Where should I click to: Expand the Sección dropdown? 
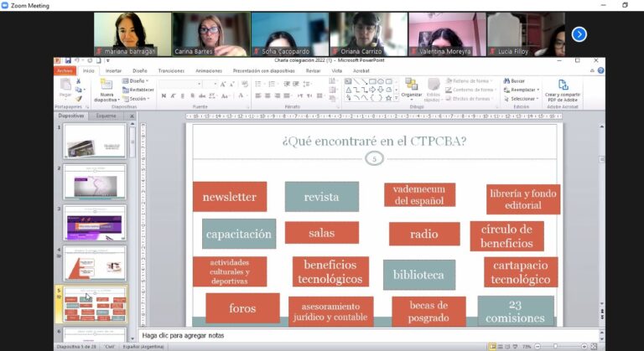pos(136,99)
